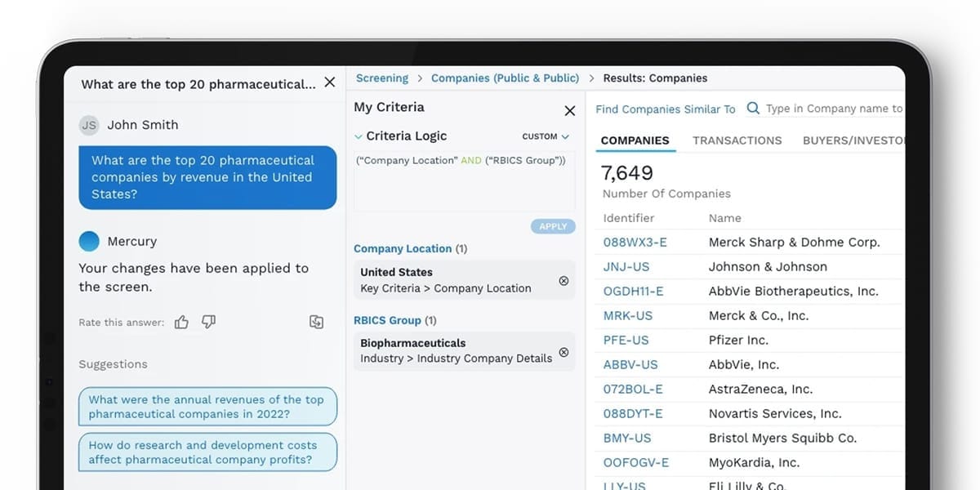Click AbbVie Biotherapeutics, Inc. name

tap(794, 292)
